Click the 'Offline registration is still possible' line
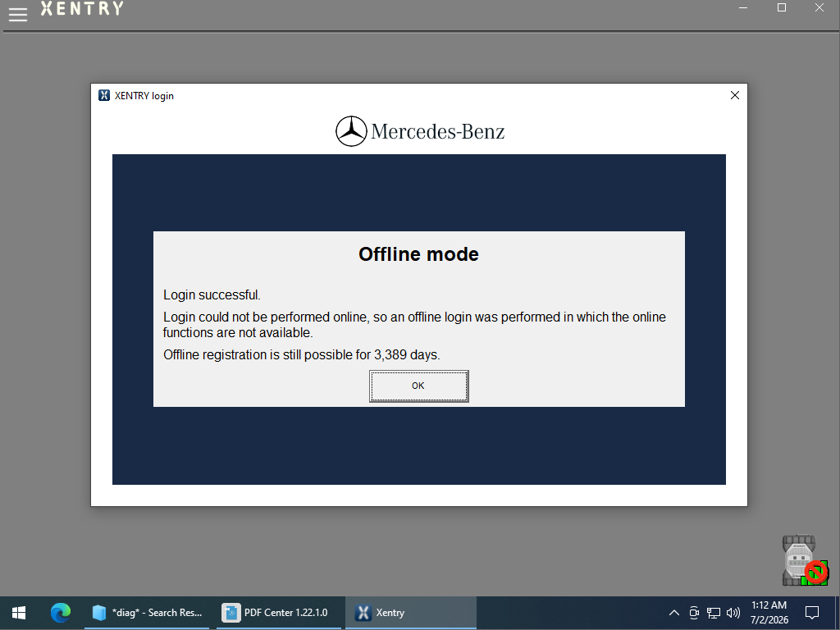This screenshot has width=840, height=630. 302,354
